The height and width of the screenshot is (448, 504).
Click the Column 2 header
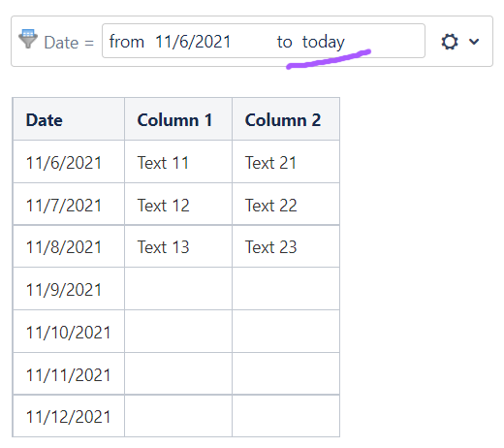[286, 119]
